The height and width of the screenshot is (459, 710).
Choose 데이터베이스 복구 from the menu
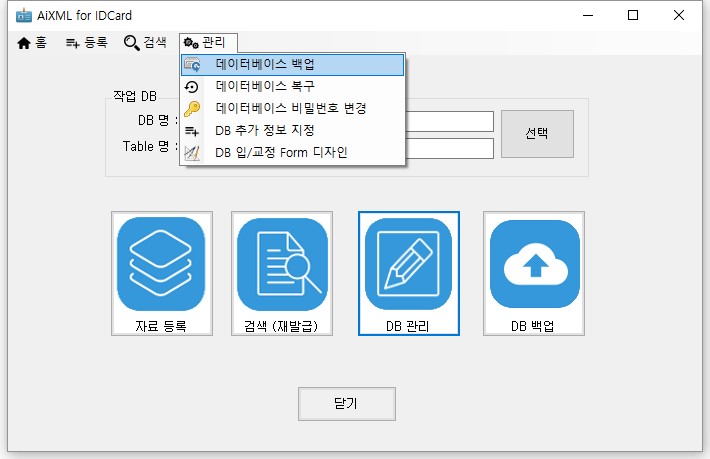(x=265, y=87)
